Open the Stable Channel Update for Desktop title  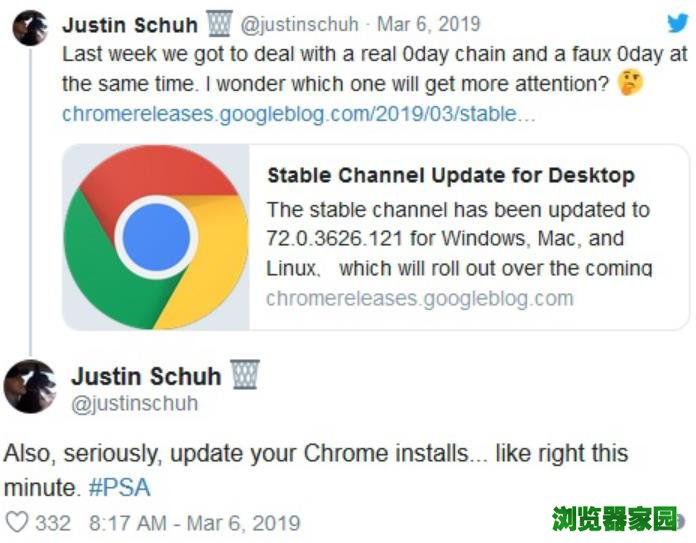coord(450,176)
